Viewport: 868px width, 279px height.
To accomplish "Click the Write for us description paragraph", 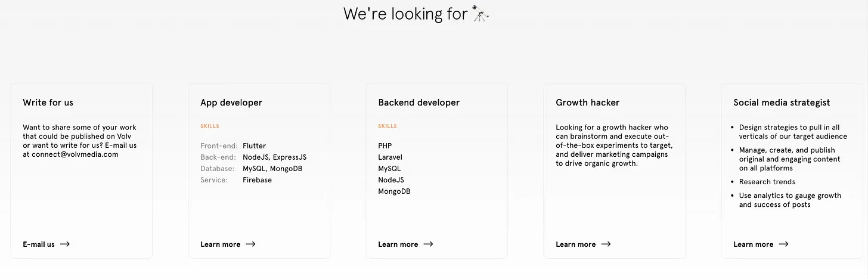I will 80,141.
